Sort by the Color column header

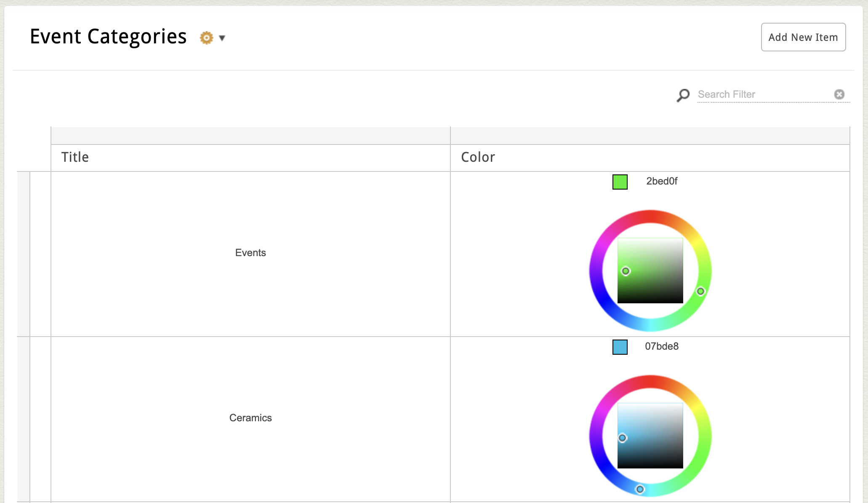pyautogui.click(x=478, y=157)
